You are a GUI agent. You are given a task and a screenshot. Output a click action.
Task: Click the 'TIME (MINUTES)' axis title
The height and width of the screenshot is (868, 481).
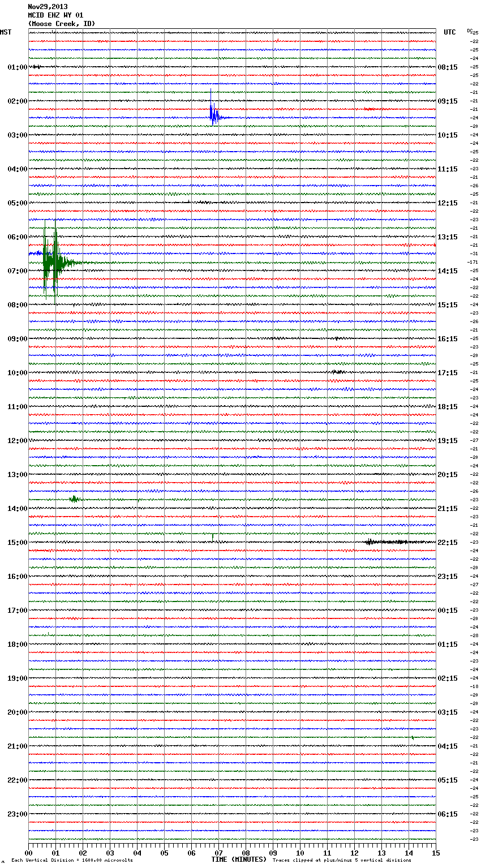239,860
